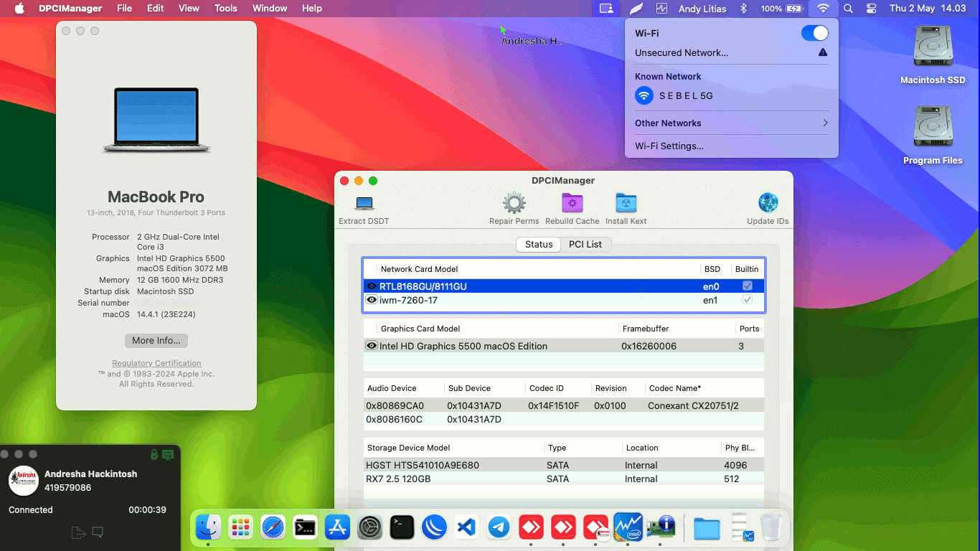The height and width of the screenshot is (551, 980).
Task: Open the Regulatory Certification link
Action: pyautogui.click(x=156, y=363)
